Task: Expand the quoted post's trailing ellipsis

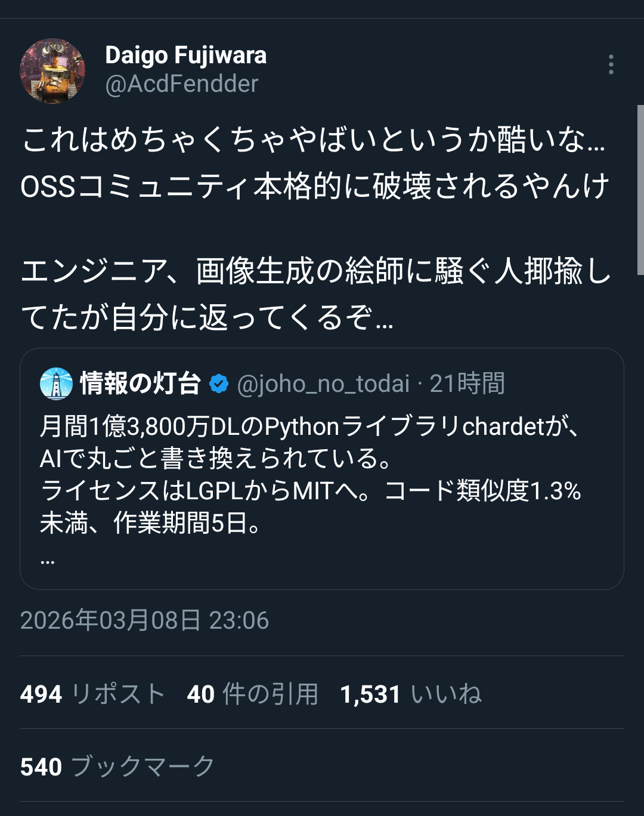Action: coord(48,561)
